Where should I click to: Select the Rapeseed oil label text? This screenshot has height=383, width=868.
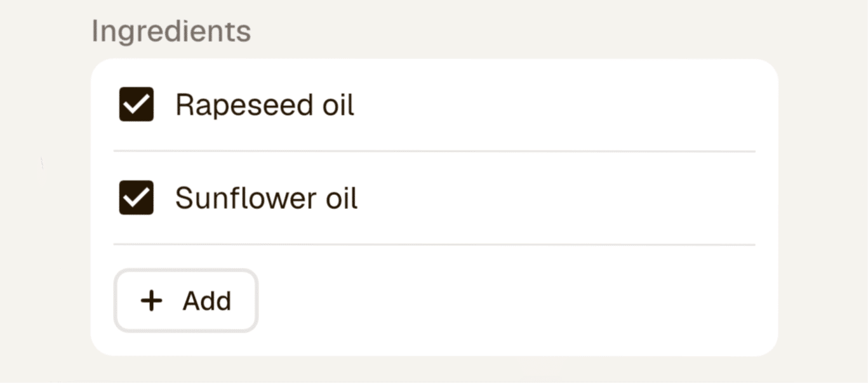(265, 104)
